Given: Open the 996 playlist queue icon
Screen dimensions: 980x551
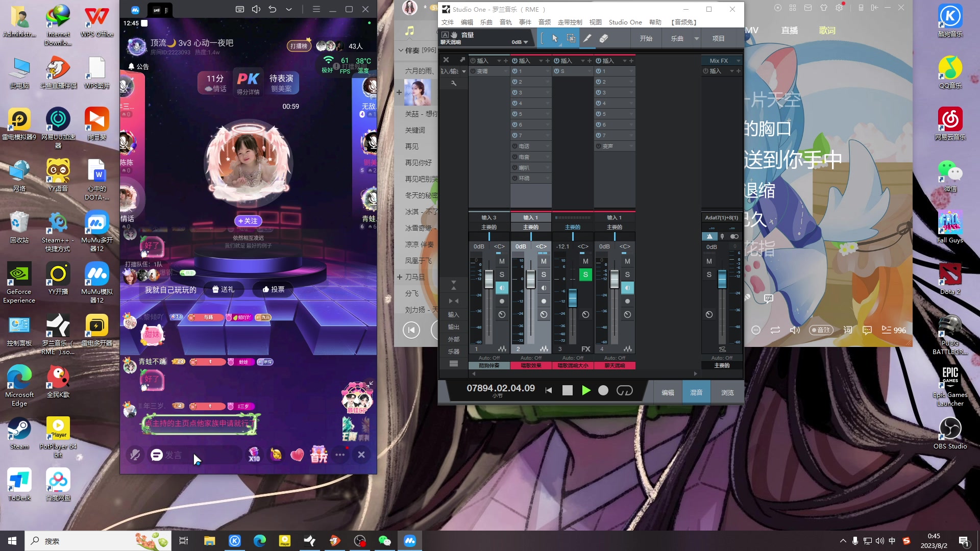Looking at the screenshot, I should (x=893, y=330).
